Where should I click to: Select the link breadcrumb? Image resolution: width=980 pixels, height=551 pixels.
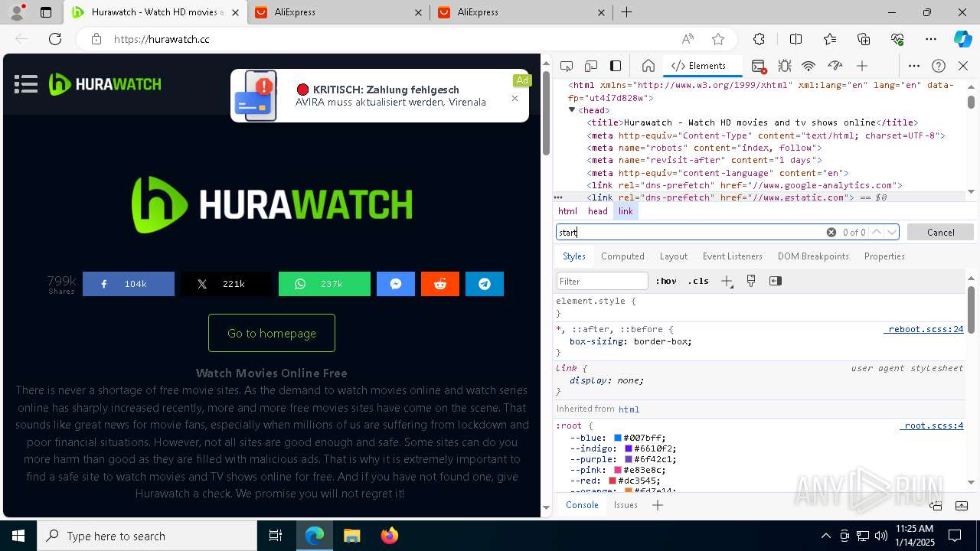(x=626, y=211)
